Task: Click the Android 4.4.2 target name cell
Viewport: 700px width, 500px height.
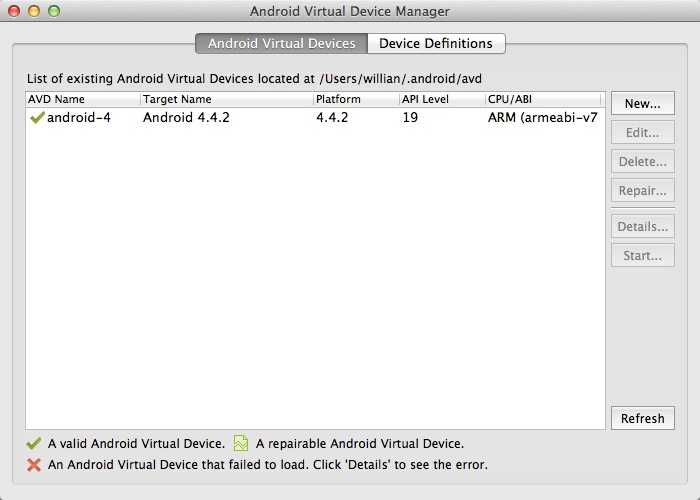Action: pos(186,117)
